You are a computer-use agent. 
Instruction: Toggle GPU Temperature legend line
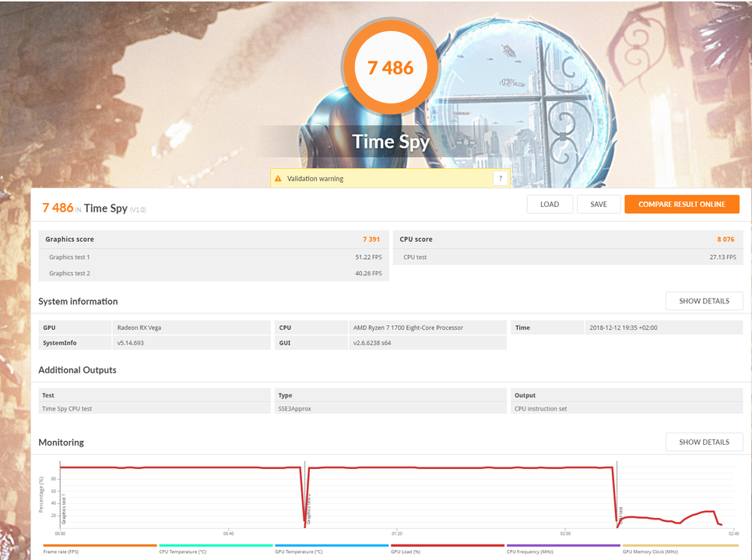click(332, 546)
